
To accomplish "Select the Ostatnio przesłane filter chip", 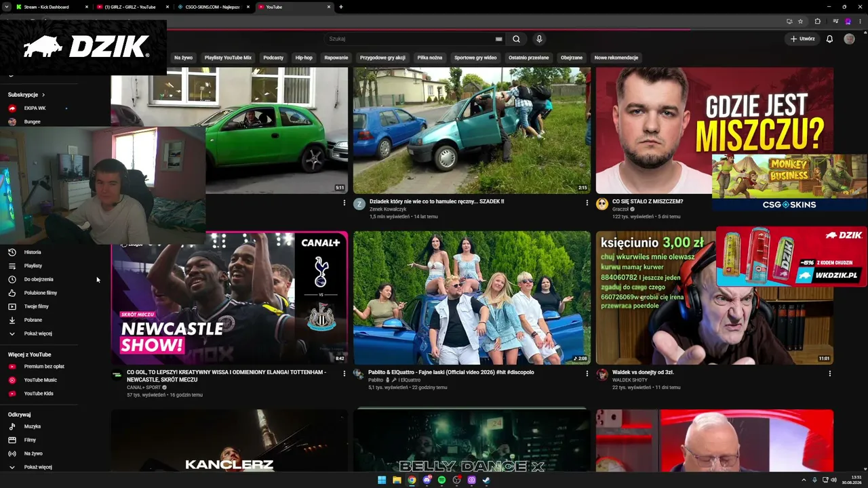I will (x=529, y=58).
